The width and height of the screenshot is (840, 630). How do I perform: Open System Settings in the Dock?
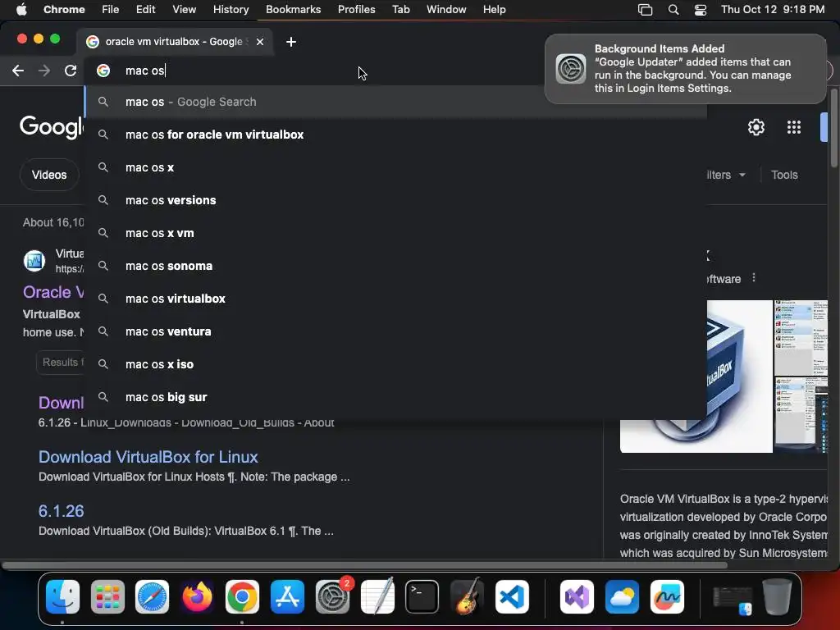(333, 596)
